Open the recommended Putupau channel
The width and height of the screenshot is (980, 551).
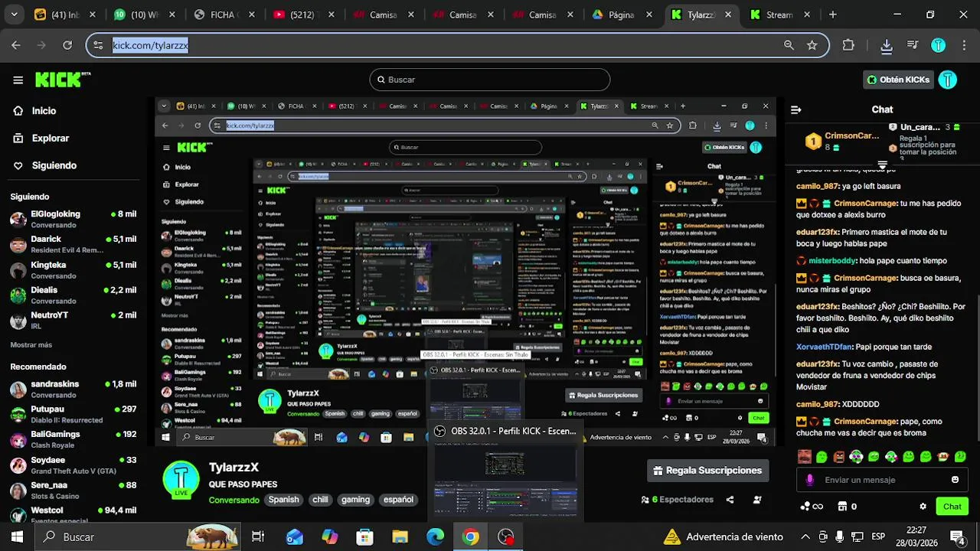73,414
